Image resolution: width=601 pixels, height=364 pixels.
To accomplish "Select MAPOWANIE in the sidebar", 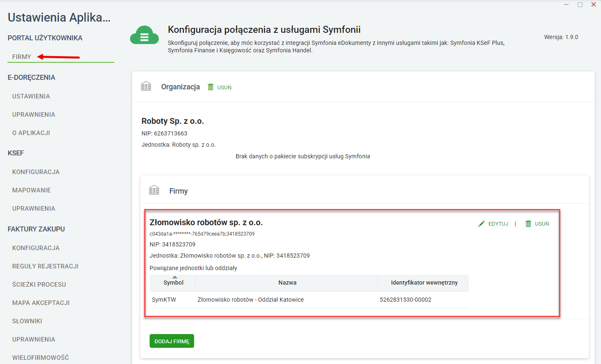I will coord(32,190).
